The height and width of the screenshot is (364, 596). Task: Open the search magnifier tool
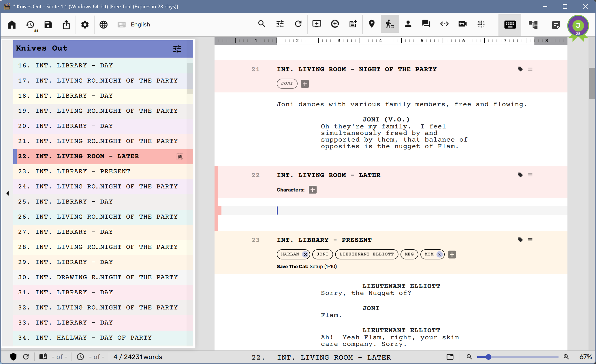pos(262,24)
